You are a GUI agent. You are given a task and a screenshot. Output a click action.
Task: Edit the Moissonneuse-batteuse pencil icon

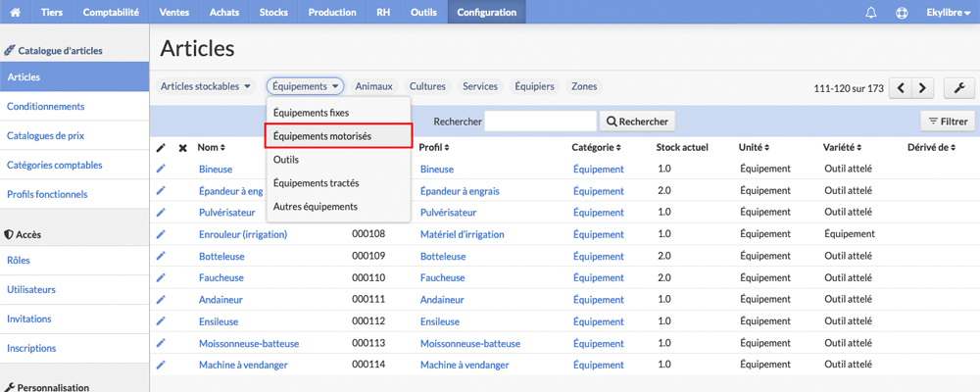tap(161, 343)
